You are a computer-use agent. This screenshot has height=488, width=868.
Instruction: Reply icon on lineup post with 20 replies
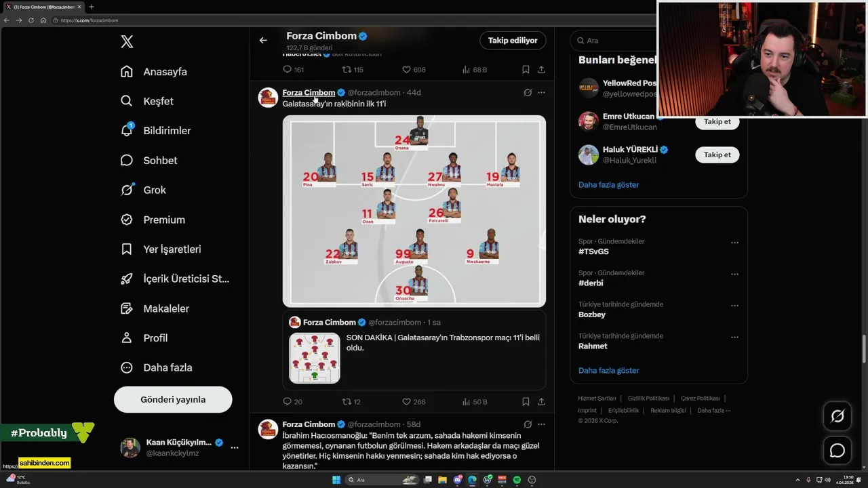tap(287, 401)
